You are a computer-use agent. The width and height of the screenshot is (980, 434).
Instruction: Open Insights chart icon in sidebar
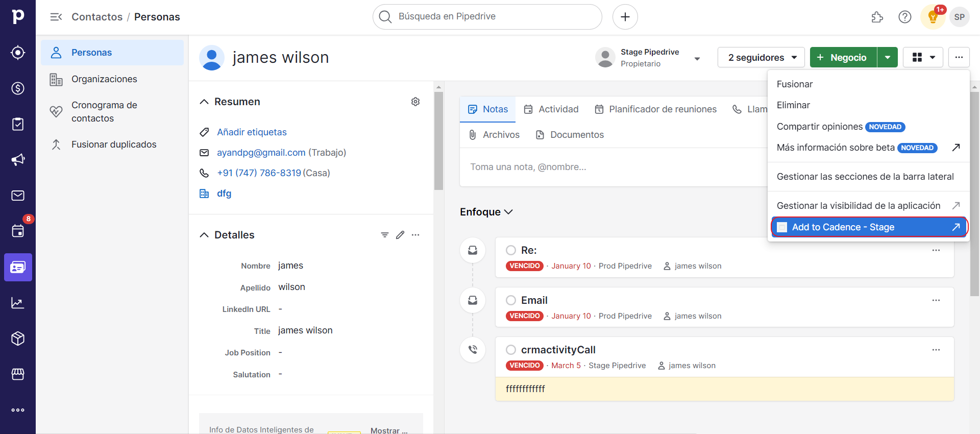pos(18,303)
